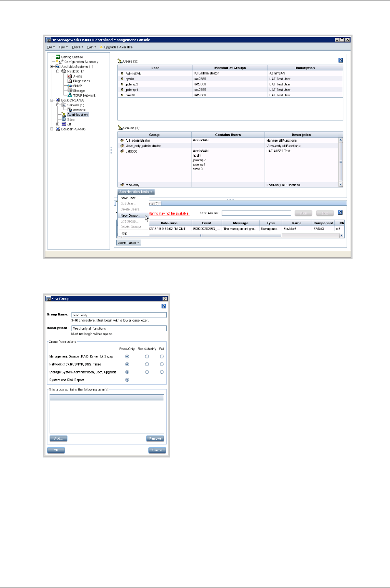Select Read-Only for Management Groups, RAID
Image resolution: width=390 pixels, height=588 pixels.
(127, 357)
